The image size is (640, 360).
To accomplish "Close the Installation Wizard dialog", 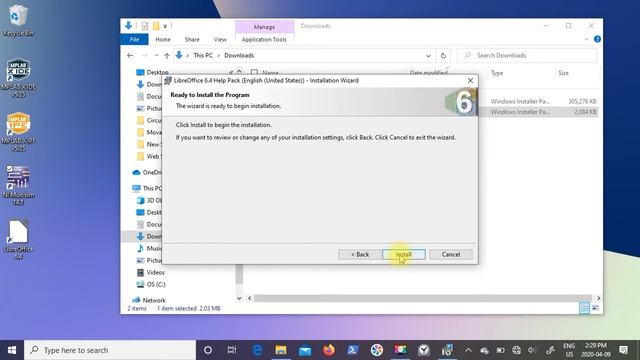I will [470, 80].
